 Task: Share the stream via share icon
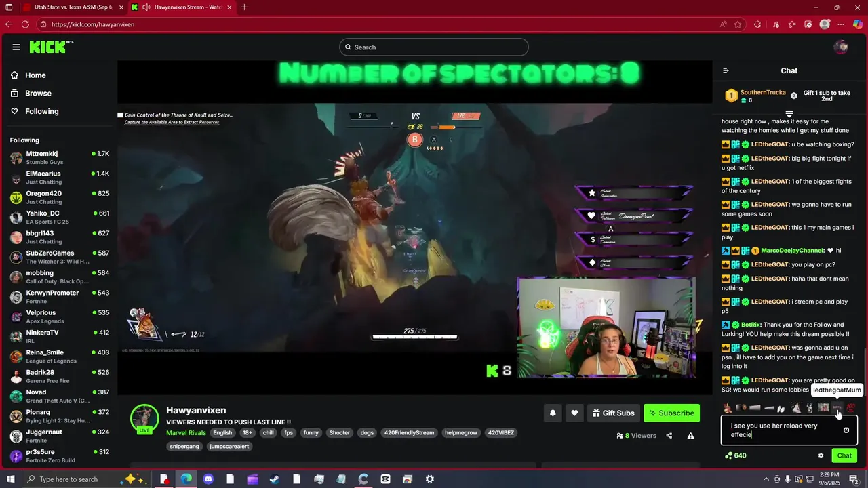669,436
